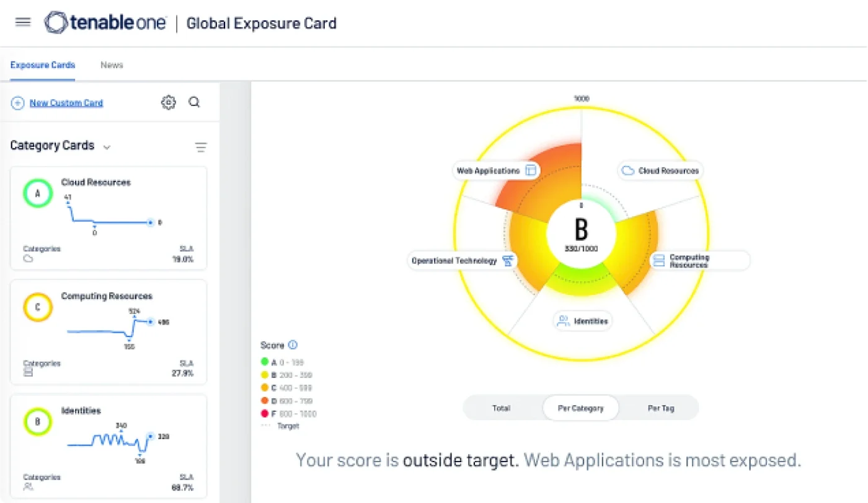
Task: Open the filter control beside Category Cards
Action: coord(201,147)
